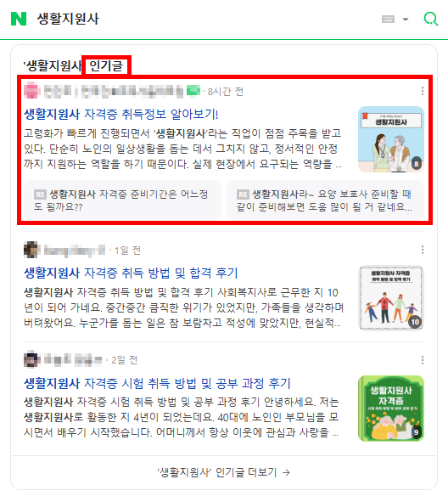Click the blue caregiver illustration thumbnail
The width and height of the screenshot is (448, 496).
391,139
